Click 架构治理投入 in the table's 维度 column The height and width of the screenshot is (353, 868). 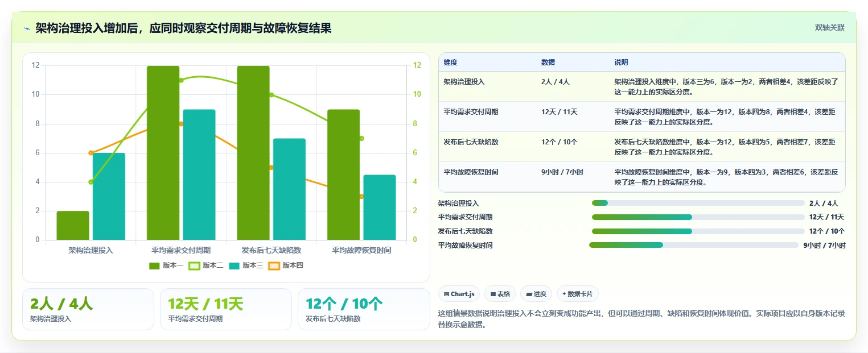tap(464, 82)
